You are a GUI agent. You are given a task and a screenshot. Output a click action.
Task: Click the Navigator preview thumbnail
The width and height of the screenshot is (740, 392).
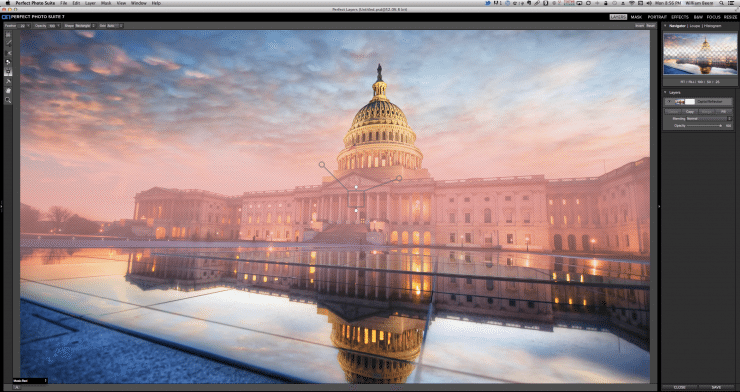coord(700,54)
